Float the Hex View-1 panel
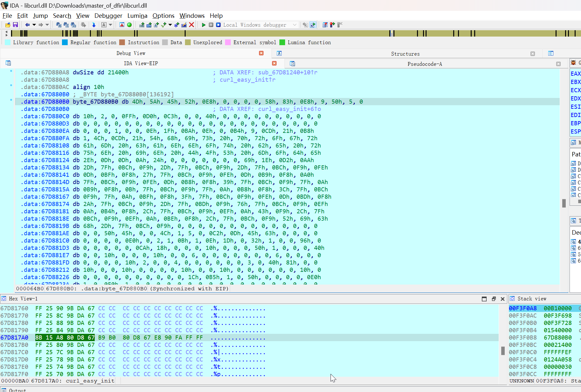 (x=494, y=299)
